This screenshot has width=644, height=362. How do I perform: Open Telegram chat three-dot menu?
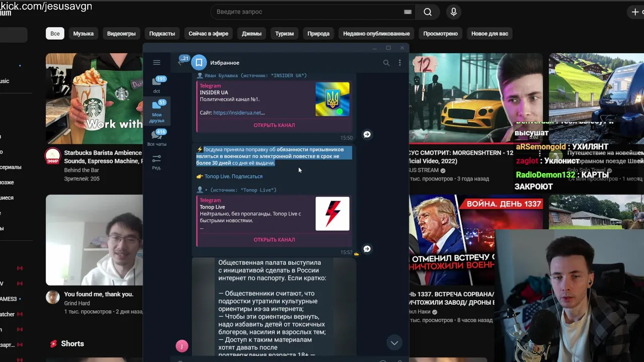(399, 63)
